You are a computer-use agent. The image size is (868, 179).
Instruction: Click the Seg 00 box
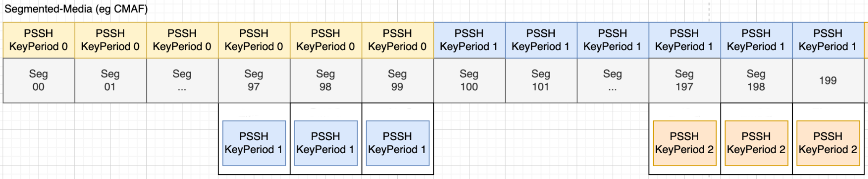39,80
